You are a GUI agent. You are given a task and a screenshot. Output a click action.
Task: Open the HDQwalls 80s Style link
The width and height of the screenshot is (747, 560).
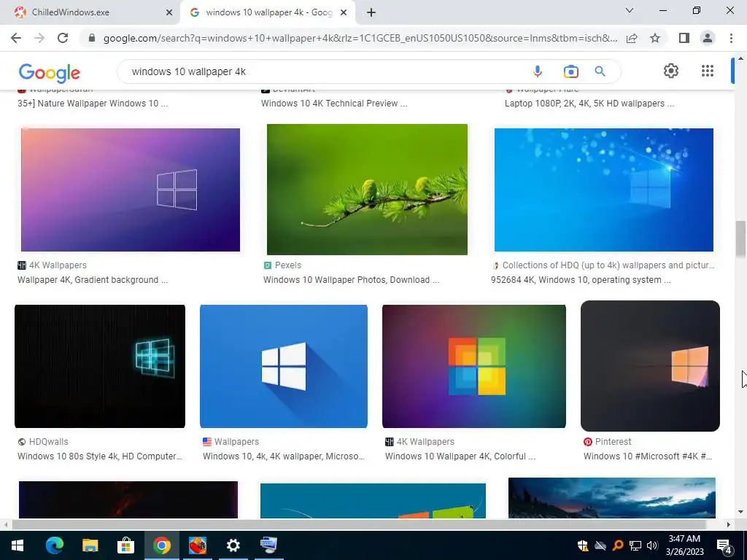(99, 456)
